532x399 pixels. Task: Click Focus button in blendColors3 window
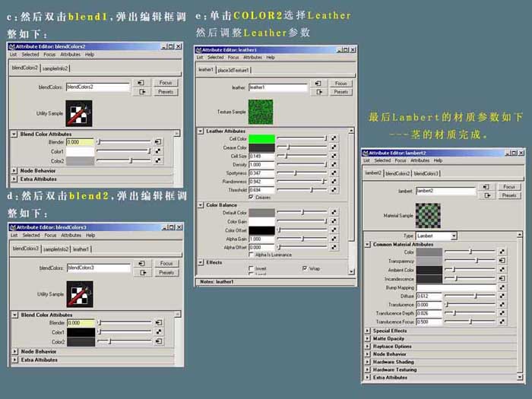click(x=166, y=263)
